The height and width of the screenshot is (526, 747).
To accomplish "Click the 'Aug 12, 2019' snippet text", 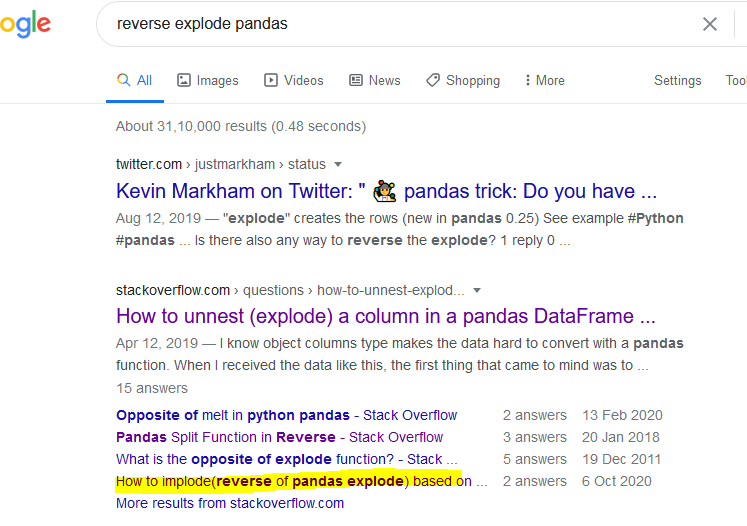I will point(158,218).
